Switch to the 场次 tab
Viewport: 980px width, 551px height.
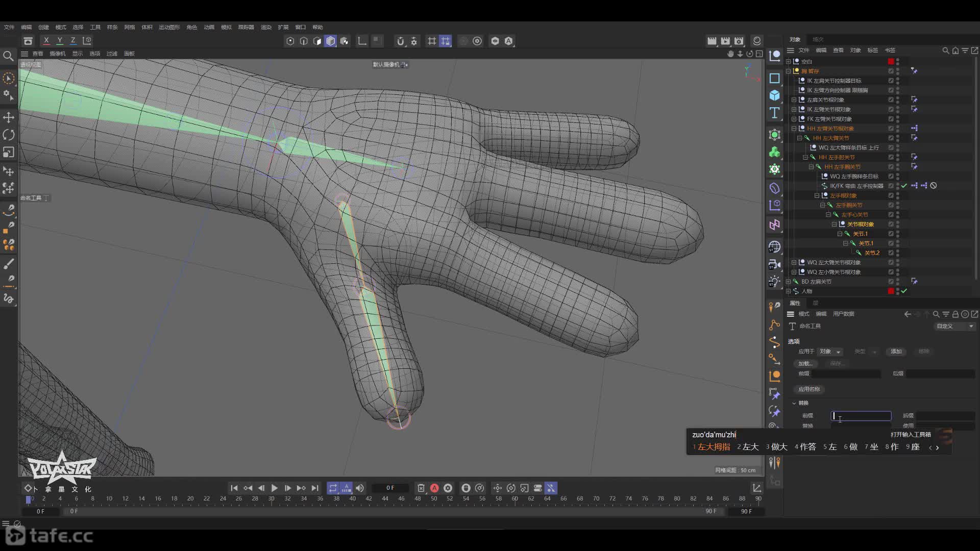(x=818, y=39)
